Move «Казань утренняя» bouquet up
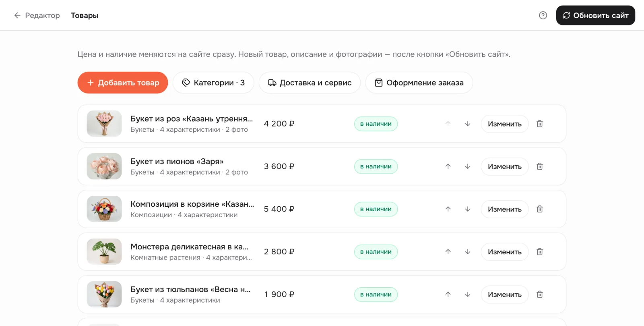Image resolution: width=644 pixels, height=326 pixels. [x=448, y=124]
